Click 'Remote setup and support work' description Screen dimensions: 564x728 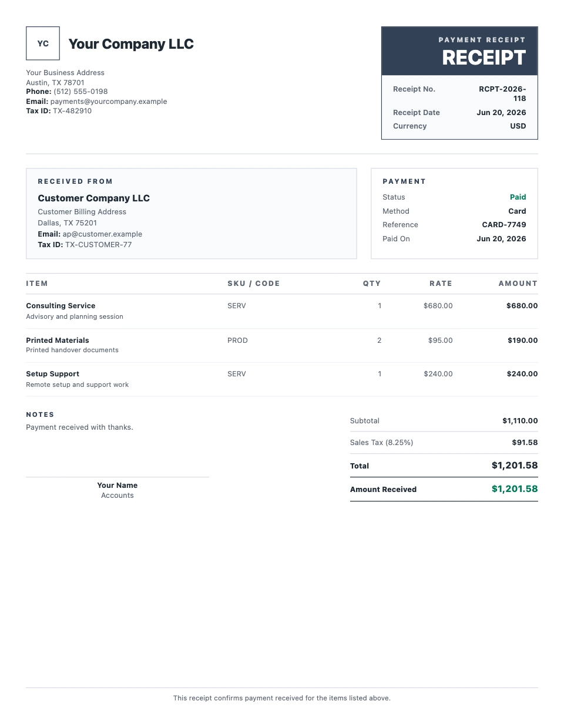click(77, 385)
